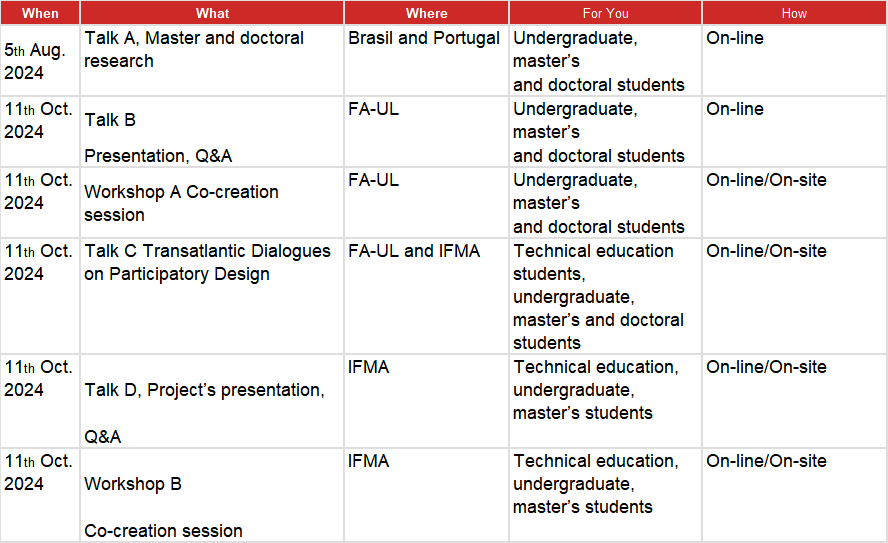Click the 'FA-UL and IFMA' cell
888x543 pixels.
tap(426, 296)
